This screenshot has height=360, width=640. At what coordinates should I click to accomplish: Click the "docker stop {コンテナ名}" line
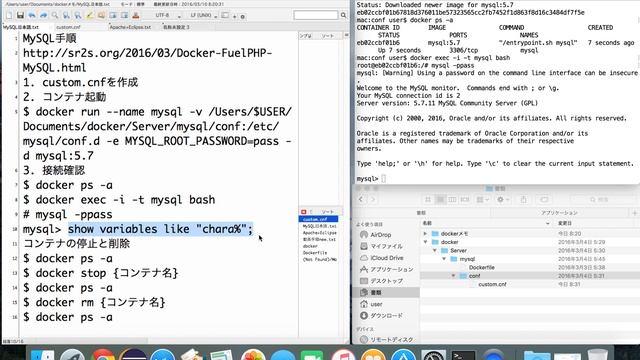click(100, 273)
